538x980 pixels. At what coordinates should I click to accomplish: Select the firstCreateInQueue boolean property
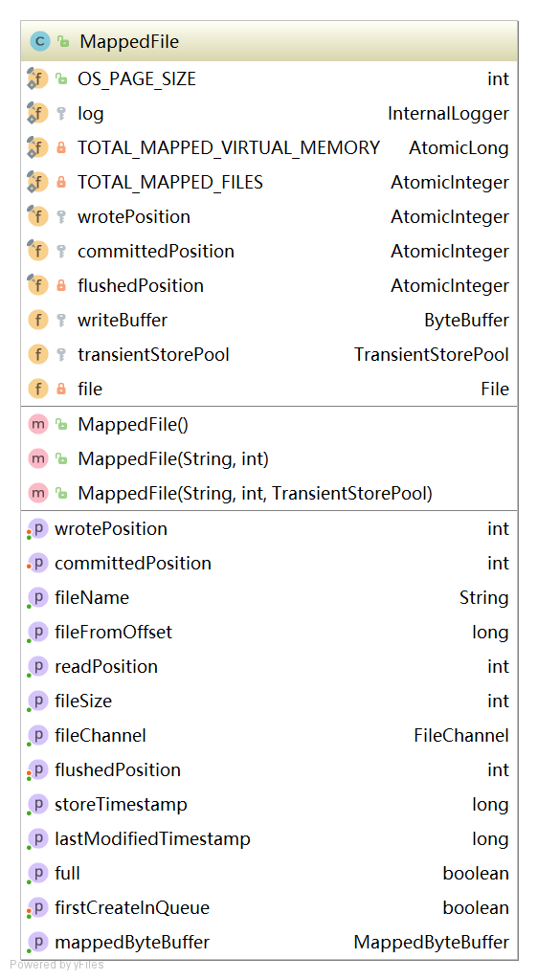coord(269,907)
